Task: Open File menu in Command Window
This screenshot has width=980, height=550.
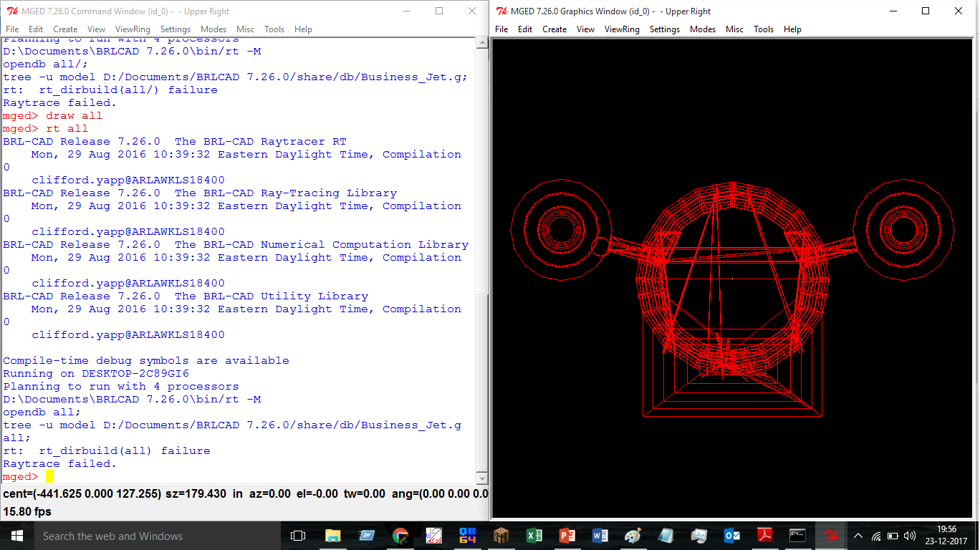Action: [12, 29]
